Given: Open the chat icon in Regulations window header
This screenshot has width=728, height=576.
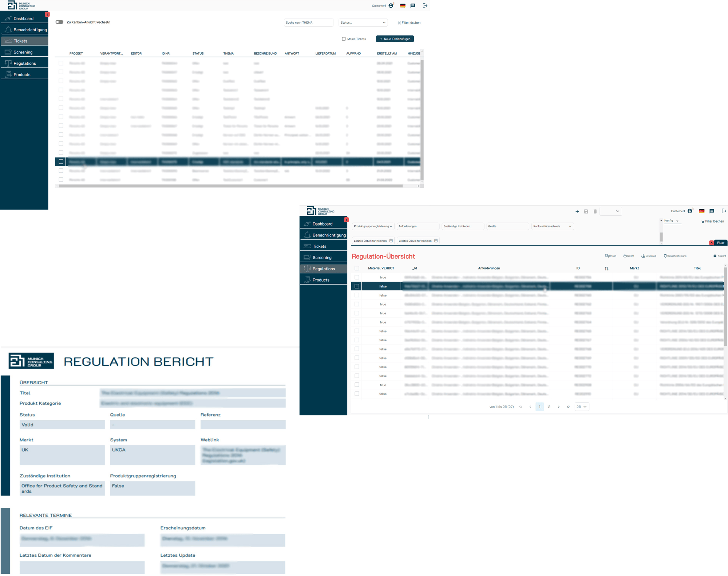Looking at the screenshot, I should tap(712, 211).
